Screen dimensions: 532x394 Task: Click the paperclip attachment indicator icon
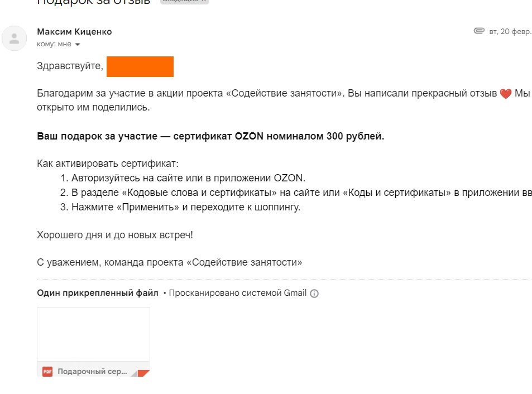pyautogui.click(x=479, y=31)
